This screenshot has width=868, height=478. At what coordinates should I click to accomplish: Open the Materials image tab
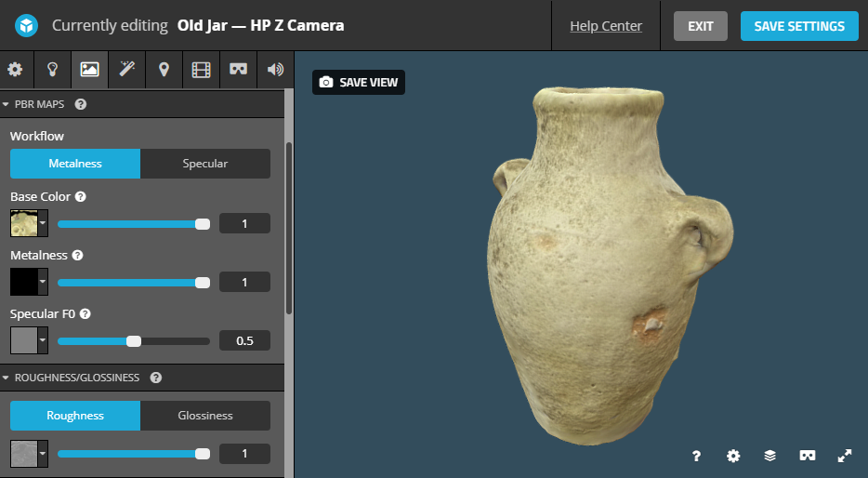pos(89,70)
